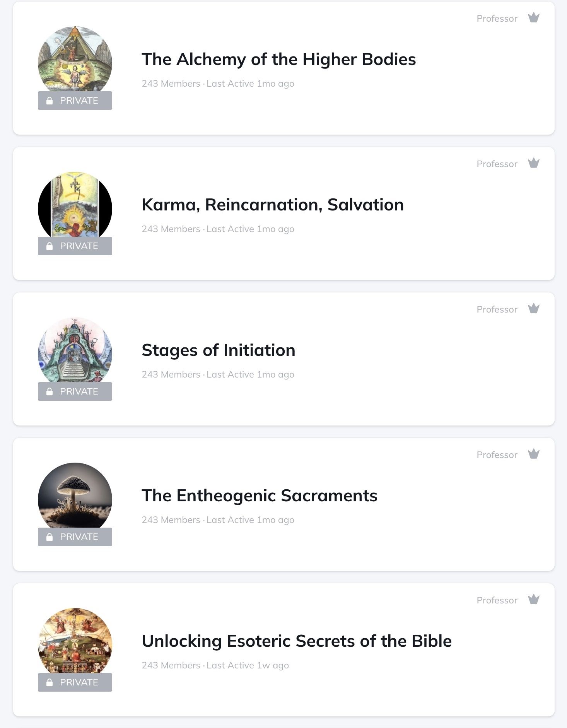Click the mushroom avatar thumbnail
567x728 pixels.
point(75,495)
